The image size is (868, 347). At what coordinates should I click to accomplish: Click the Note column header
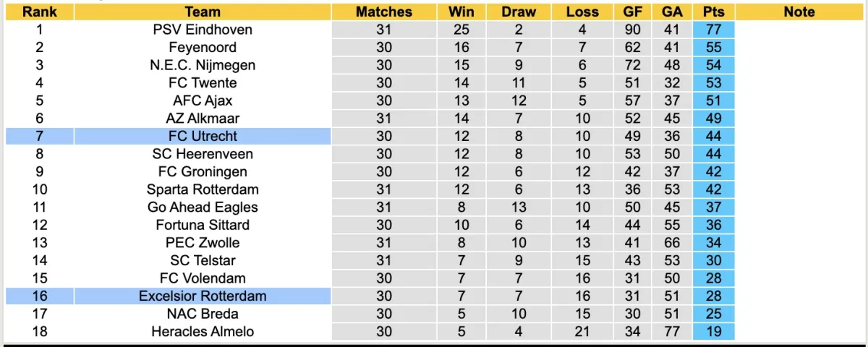click(x=799, y=12)
